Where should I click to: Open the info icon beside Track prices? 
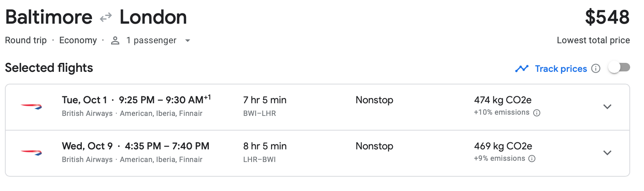pyautogui.click(x=596, y=69)
